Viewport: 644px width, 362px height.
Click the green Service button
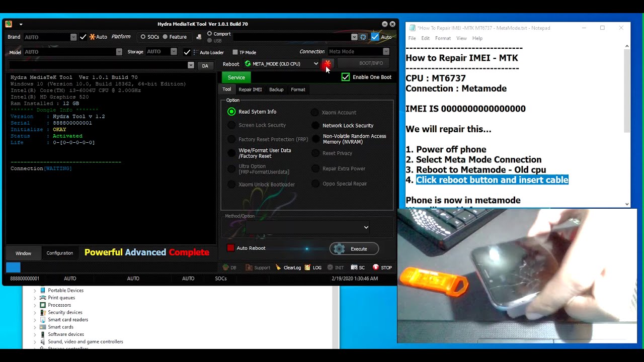pyautogui.click(x=236, y=77)
